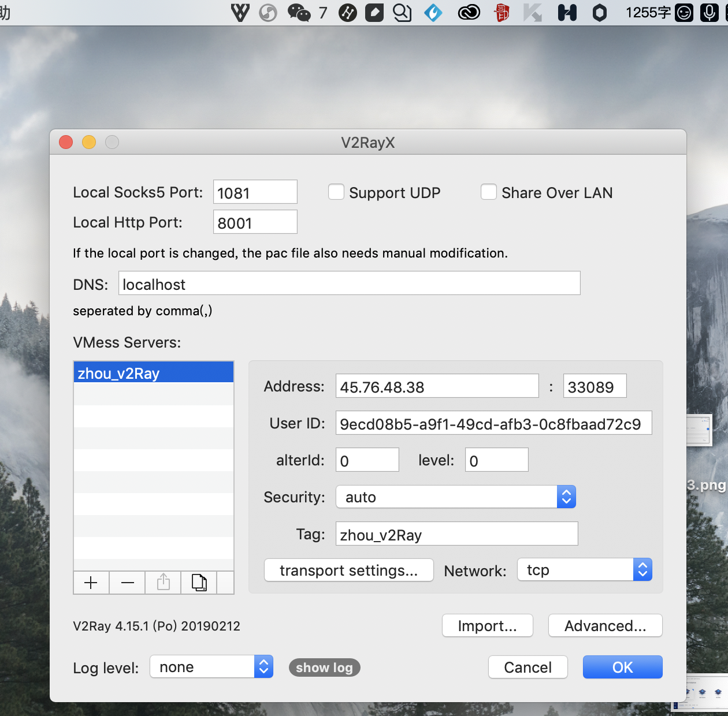Open WeChat icon in the menu bar
Image resolution: width=728 pixels, height=716 pixels.
tap(299, 12)
